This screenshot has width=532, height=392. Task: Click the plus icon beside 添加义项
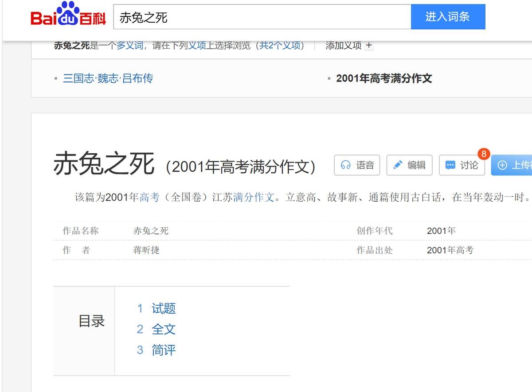[x=369, y=45]
